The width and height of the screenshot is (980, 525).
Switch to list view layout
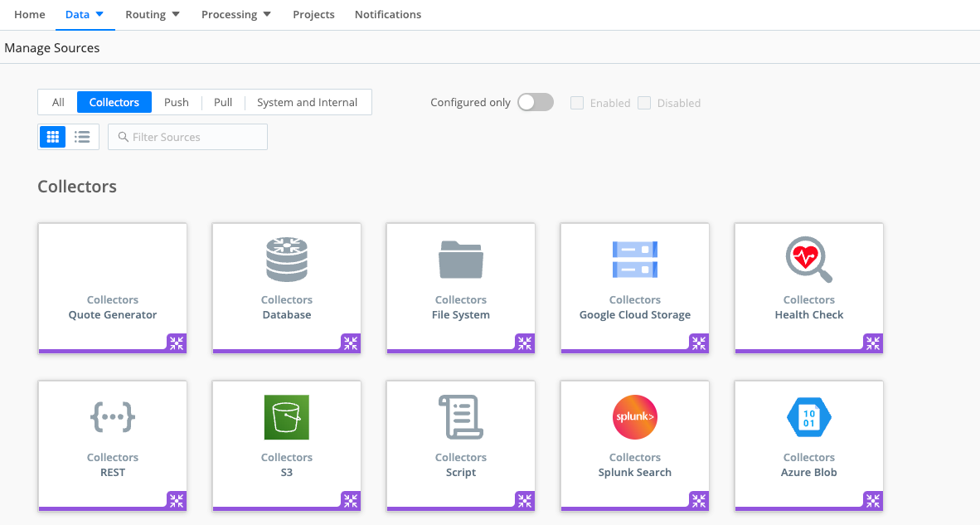click(x=82, y=137)
